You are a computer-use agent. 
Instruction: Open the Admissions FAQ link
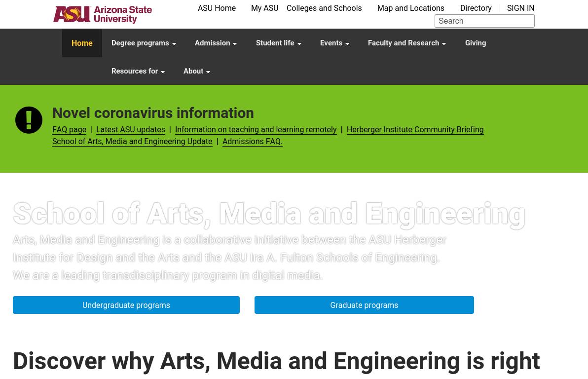(x=252, y=142)
